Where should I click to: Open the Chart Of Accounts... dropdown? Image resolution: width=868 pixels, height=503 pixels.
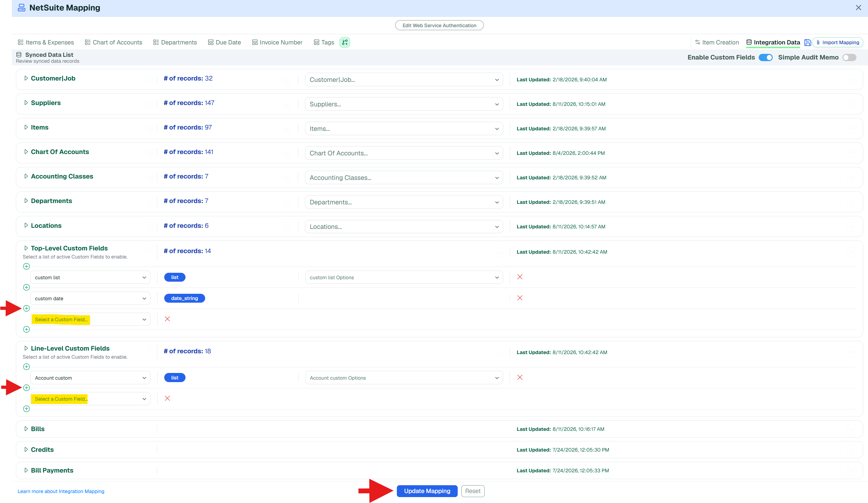tap(404, 153)
